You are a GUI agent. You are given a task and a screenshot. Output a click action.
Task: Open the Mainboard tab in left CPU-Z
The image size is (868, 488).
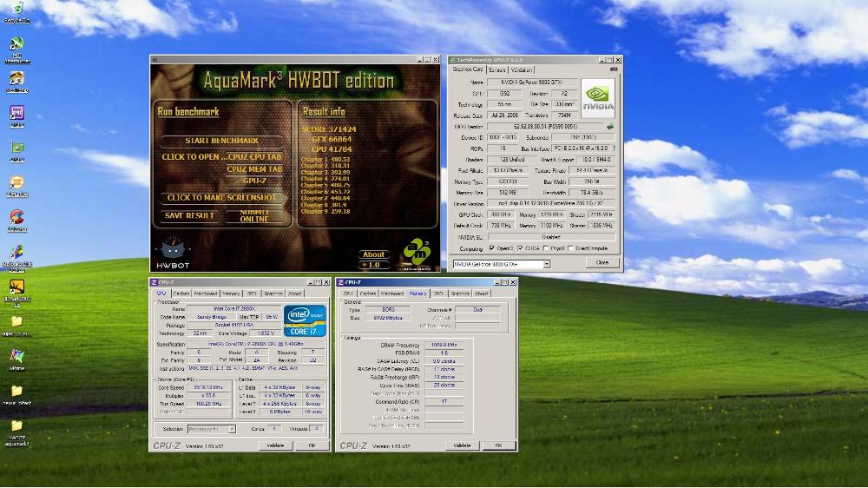coord(206,293)
